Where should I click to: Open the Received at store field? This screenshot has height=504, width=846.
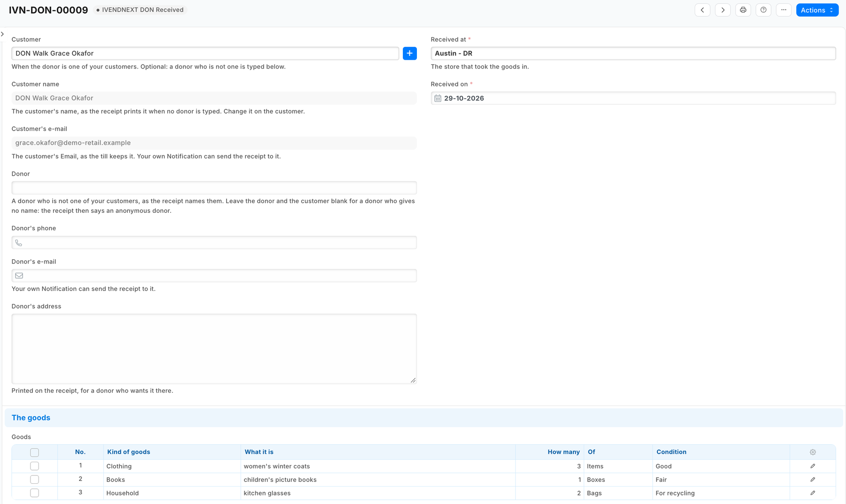point(633,54)
